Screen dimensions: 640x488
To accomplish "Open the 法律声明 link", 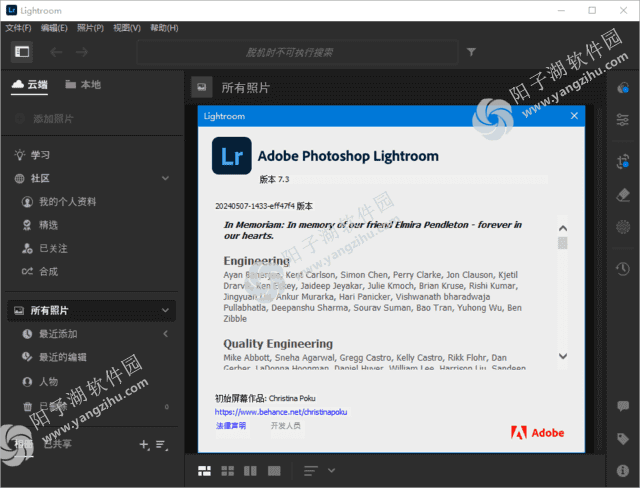I will (x=231, y=426).
